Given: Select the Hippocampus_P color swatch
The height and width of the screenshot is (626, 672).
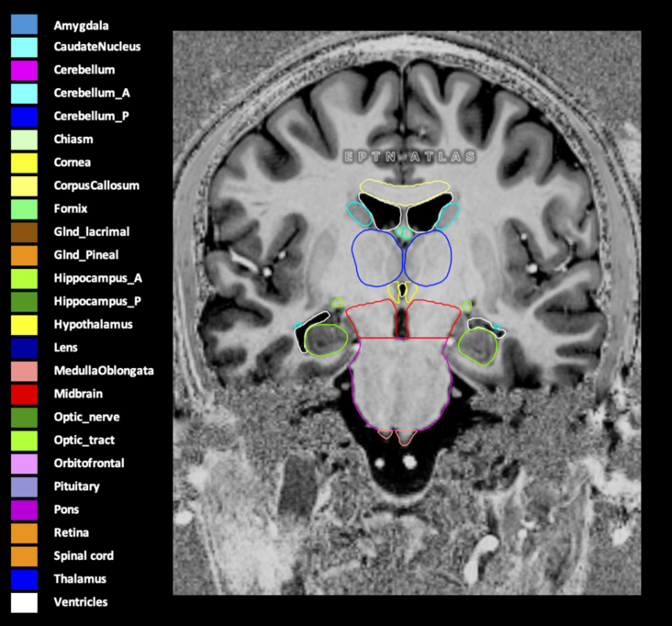Looking at the screenshot, I should coord(24,302).
